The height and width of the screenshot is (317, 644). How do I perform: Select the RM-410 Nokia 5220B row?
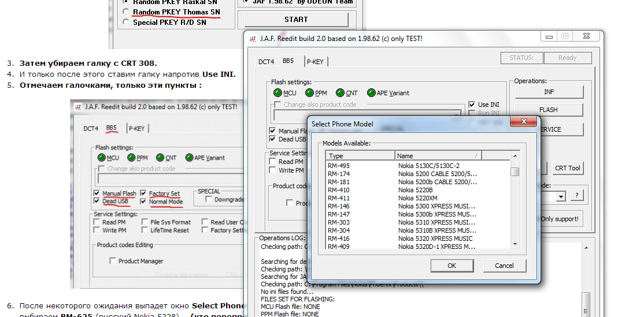(x=418, y=190)
